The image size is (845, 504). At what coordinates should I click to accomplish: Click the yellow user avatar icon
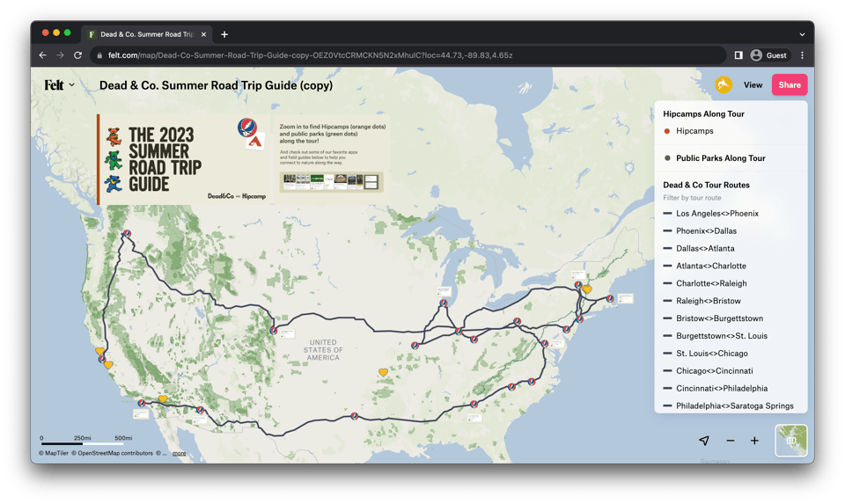pyautogui.click(x=723, y=85)
